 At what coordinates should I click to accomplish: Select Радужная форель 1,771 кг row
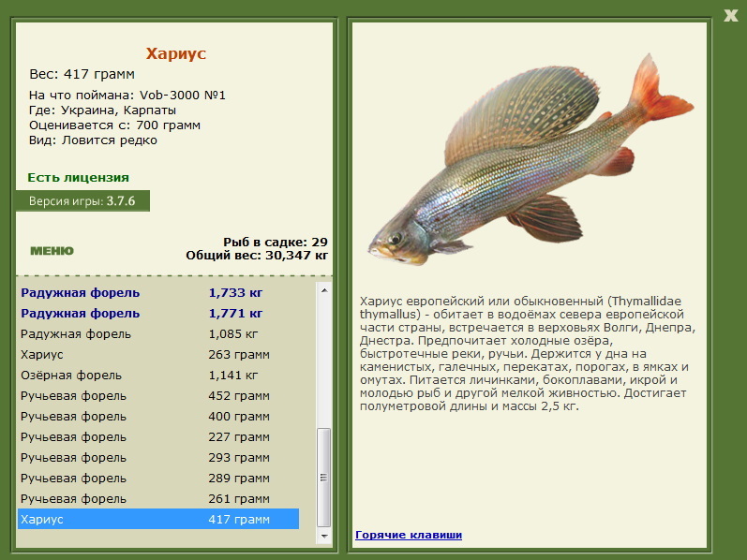158,314
